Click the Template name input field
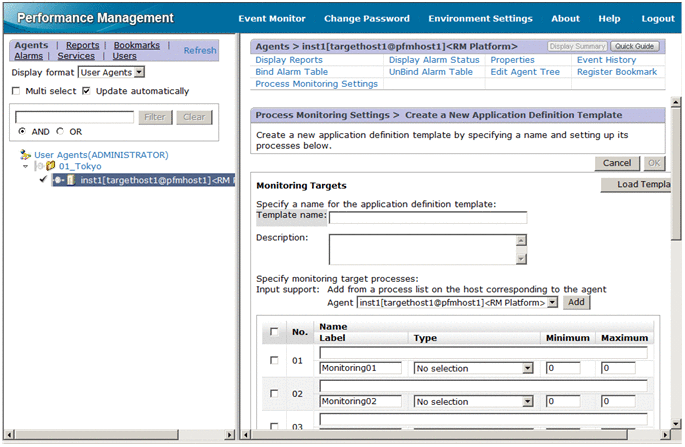This screenshot has width=685, height=447. [428, 217]
